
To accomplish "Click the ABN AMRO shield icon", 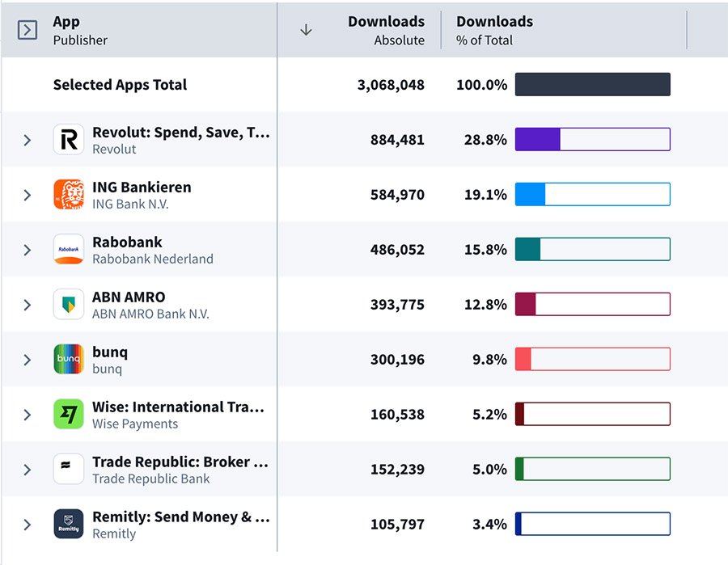I will [x=69, y=305].
